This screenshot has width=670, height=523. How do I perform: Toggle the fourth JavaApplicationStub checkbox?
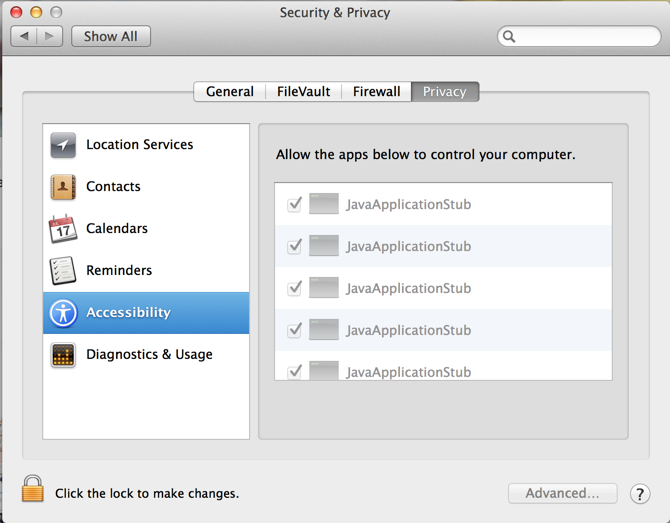(x=295, y=330)
